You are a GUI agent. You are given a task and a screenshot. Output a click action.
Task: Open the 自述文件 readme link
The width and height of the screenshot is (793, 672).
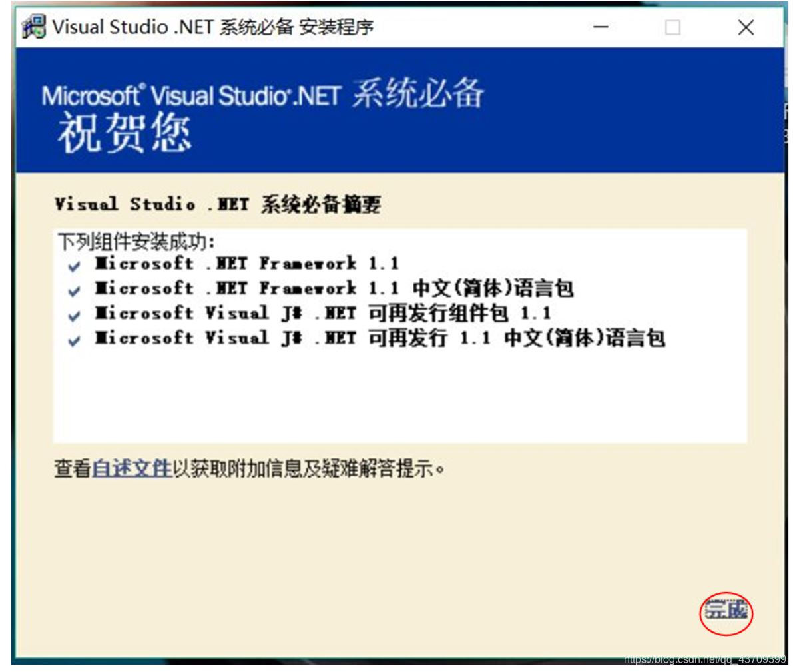pos(132,468)
